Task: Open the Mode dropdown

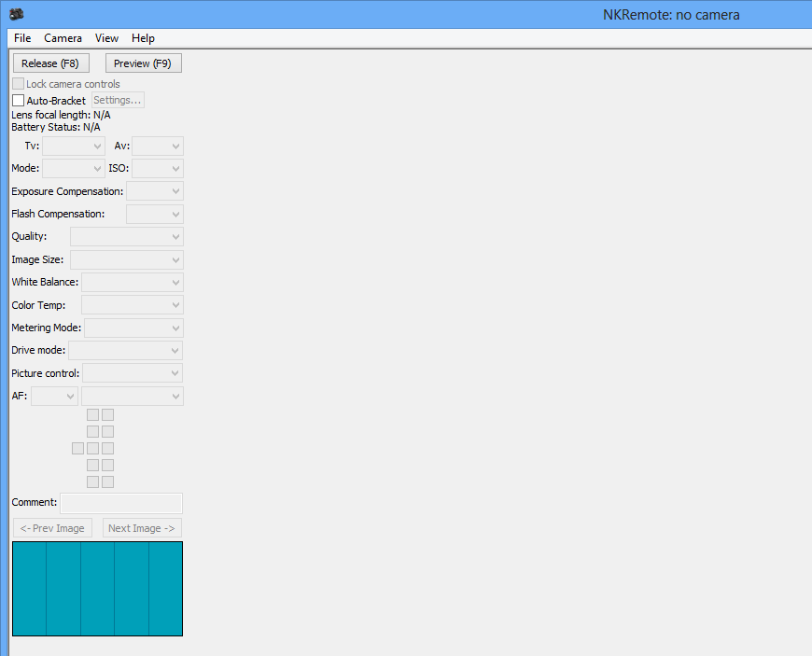Action: pyautogui.click(x=74, y=168)
